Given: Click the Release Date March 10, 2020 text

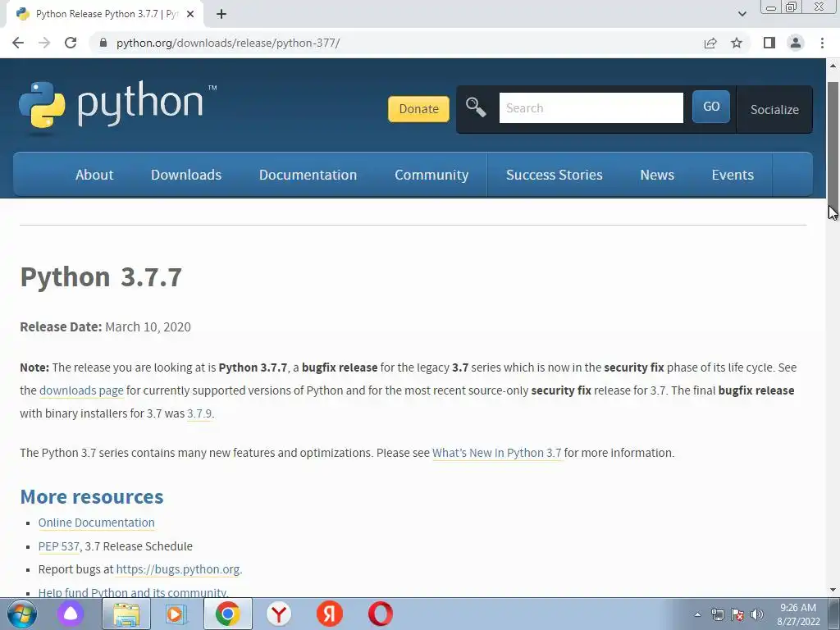Looking at the screenshot, I should click(x=106, y=326).
